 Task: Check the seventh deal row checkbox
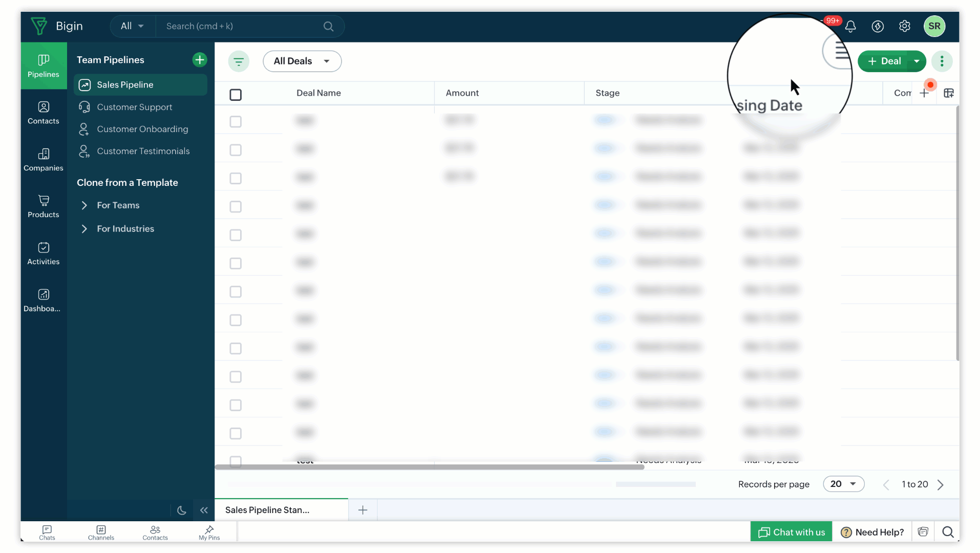pos(236,292)
